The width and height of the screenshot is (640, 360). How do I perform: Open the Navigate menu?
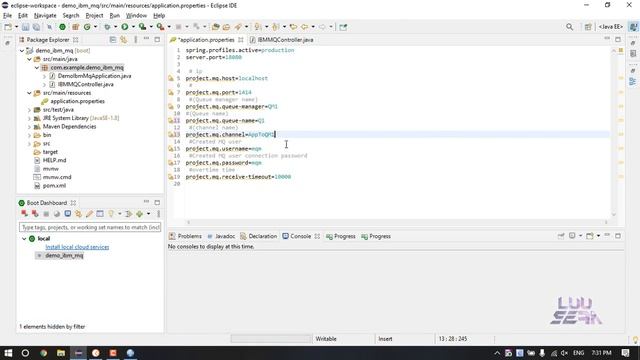click(x=45, y=16)
